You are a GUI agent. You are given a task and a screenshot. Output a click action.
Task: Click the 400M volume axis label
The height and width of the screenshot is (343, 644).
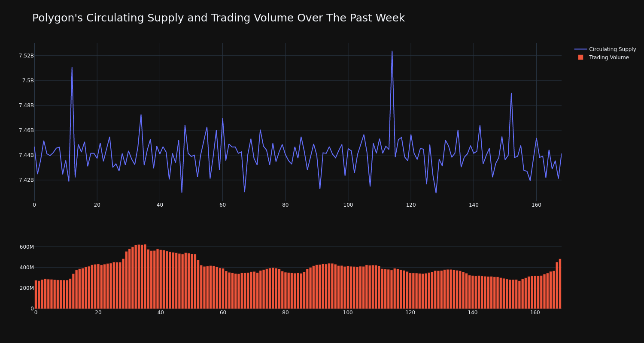click(x=27, y=268)
